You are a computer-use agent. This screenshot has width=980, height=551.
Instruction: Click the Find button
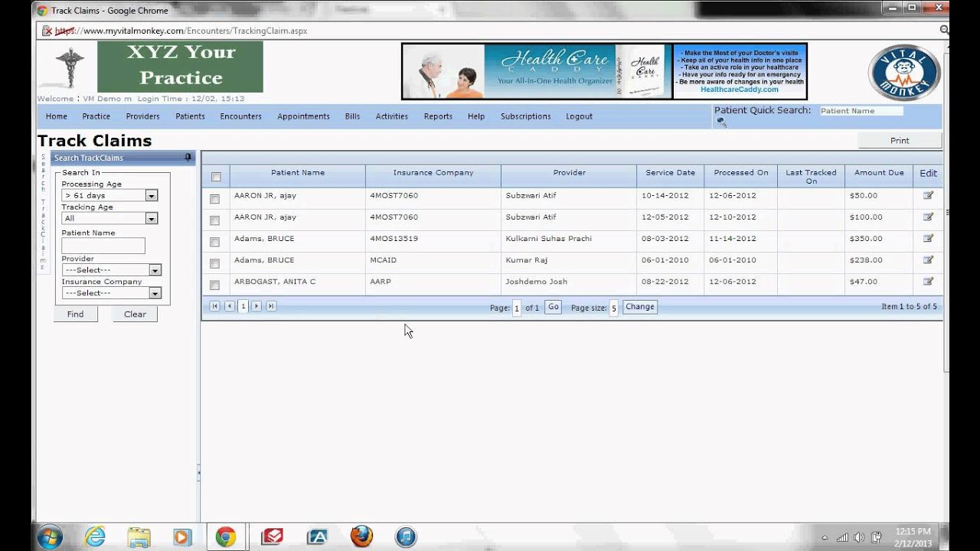76,315
